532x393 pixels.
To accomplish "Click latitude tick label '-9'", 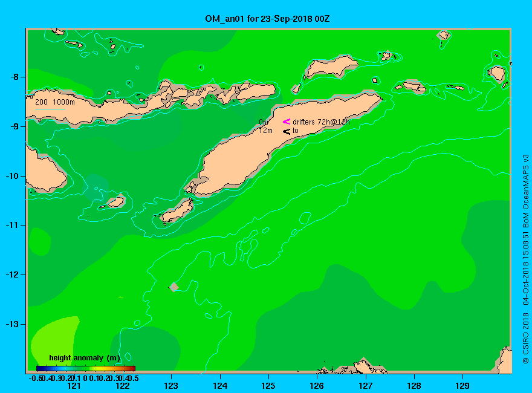I will 15,126.
